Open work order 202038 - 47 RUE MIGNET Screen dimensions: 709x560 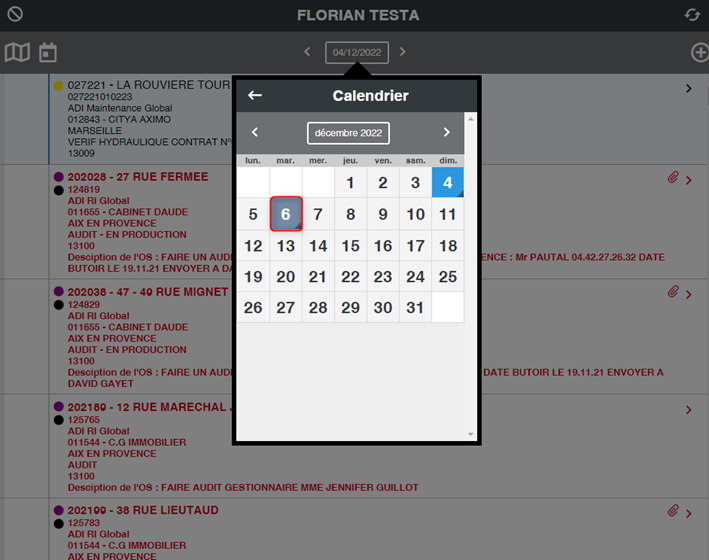click(148, 292)
